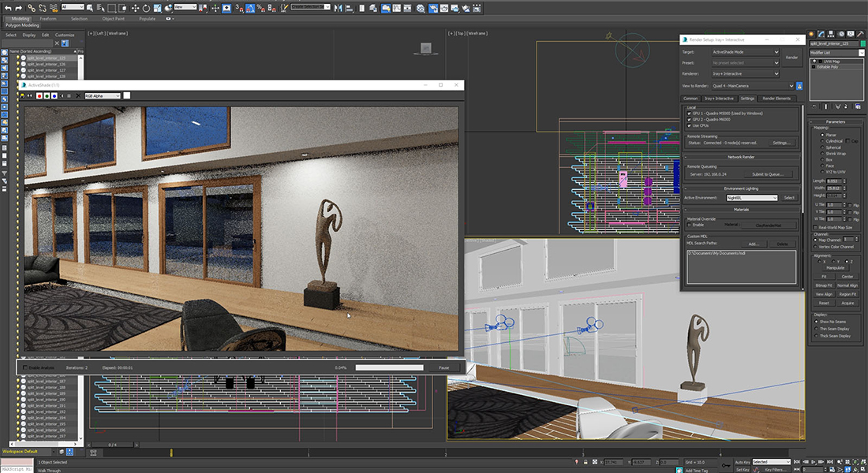Activate the Rotate transform tool
The width and height of the screenshot is (868, 473).
(x=147, y=7)
